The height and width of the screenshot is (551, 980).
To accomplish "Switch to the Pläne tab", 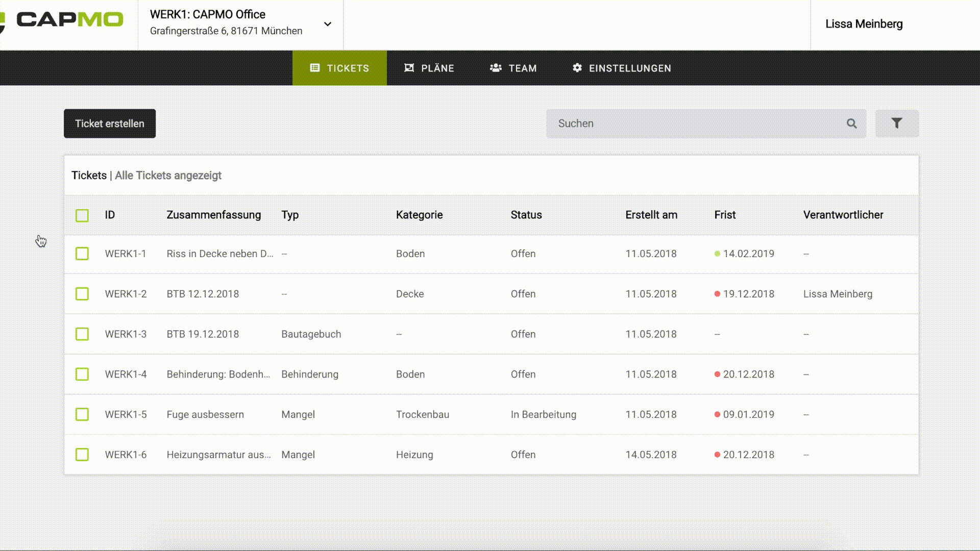I will point(429,68).
